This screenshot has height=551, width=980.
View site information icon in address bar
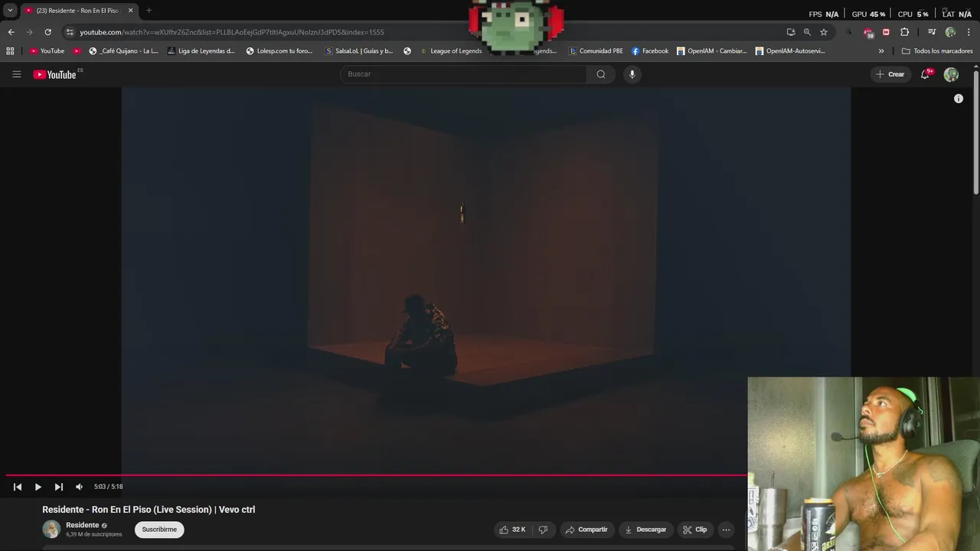[x=70, y=32]
